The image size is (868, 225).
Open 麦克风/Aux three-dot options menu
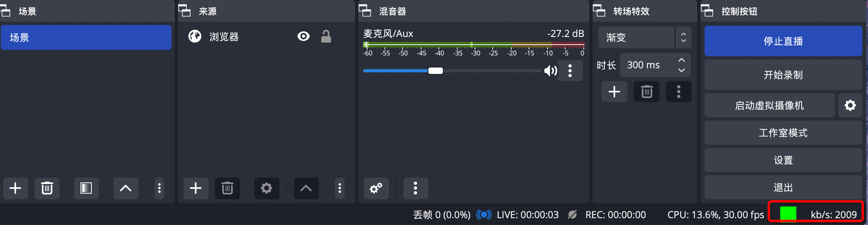[570, 71]
